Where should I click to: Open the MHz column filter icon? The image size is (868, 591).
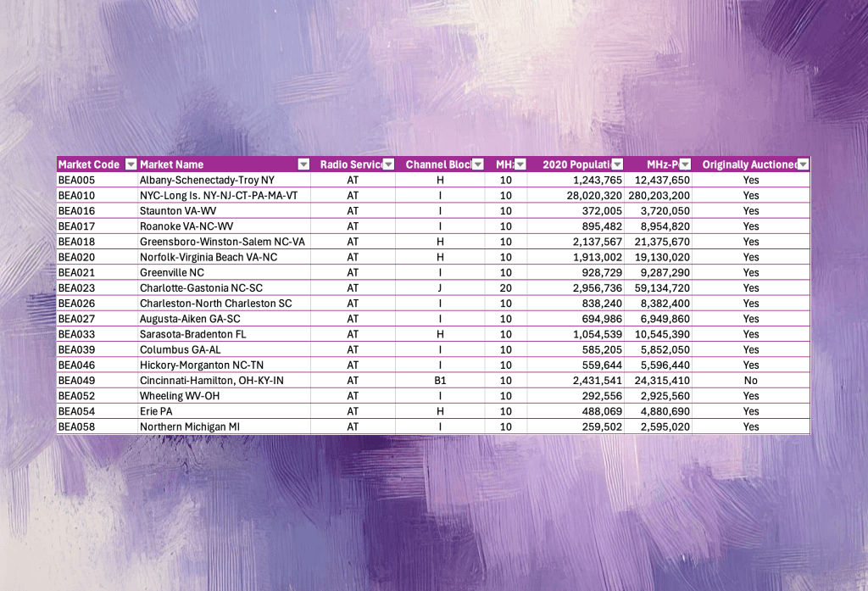coord(519,164)
